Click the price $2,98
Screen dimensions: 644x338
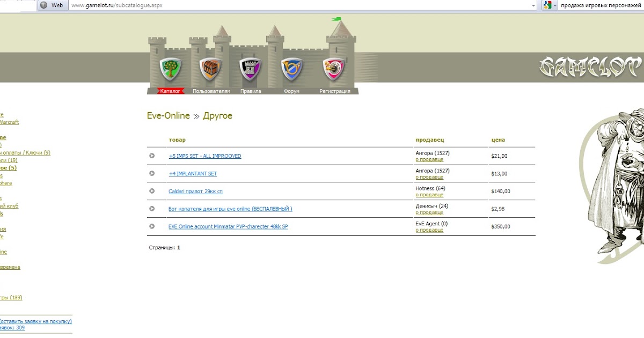pos(498,209)
